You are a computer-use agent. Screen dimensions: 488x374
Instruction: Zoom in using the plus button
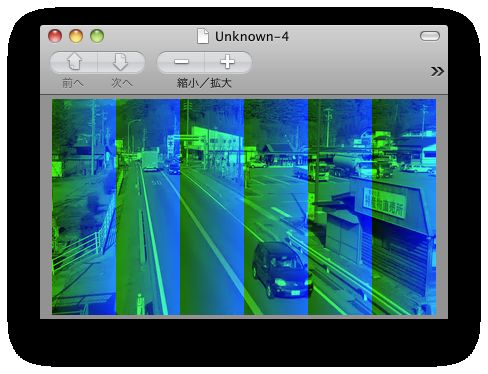tap(228, 62)
